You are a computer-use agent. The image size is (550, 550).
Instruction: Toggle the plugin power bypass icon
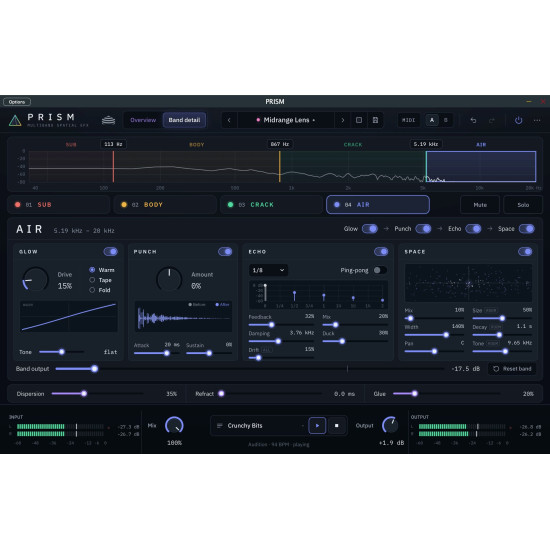pyautogui.click(x=518, y=120)
